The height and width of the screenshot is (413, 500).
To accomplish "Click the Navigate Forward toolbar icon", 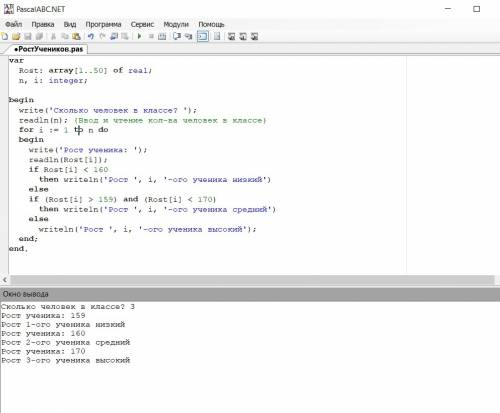I will coord(125,36).
